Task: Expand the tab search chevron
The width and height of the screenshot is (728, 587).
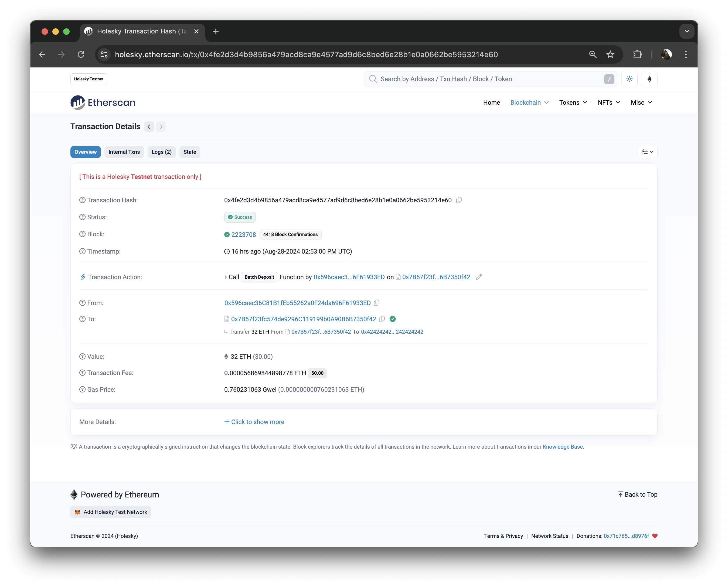Action: [687, 32]
